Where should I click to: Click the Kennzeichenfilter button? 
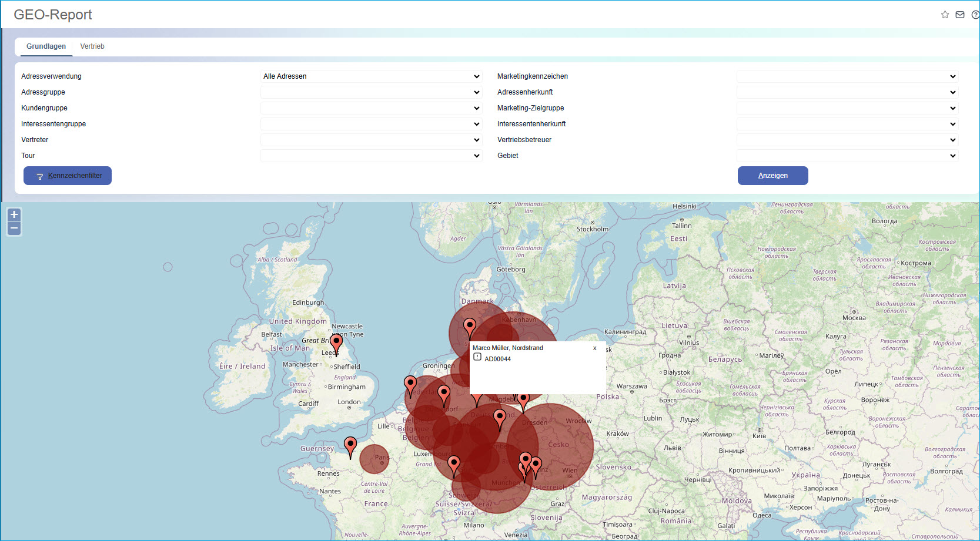(x=68, y=176)
